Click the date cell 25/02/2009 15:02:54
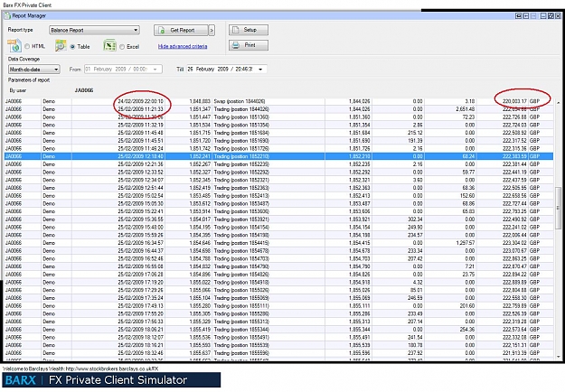The image size is (565, 392). pyautogui.click(x=140, y=195)
